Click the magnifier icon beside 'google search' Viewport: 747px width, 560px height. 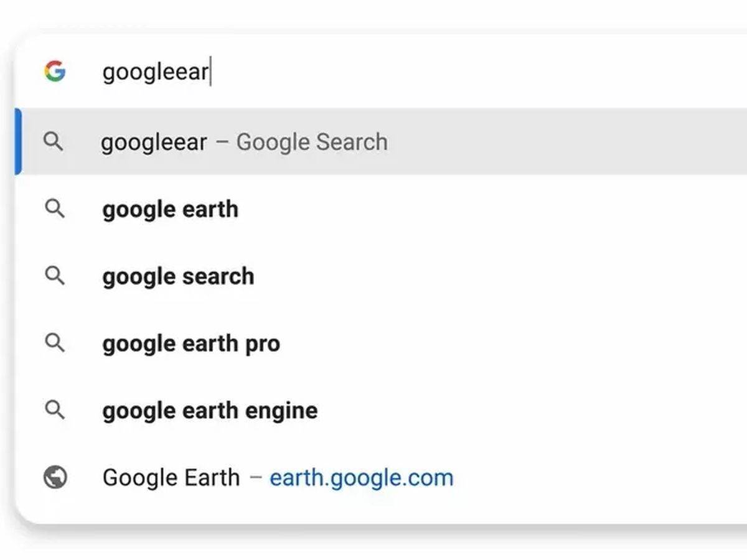(55, 276)
